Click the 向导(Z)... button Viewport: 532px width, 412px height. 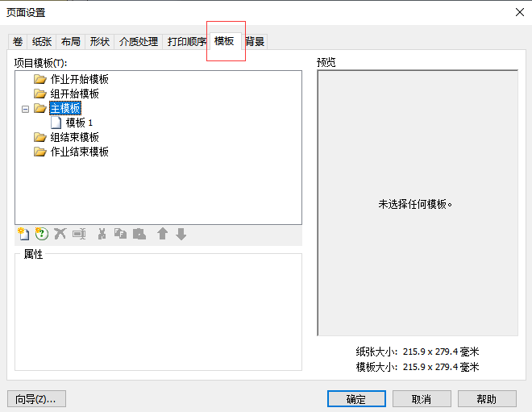coord(36,399)
